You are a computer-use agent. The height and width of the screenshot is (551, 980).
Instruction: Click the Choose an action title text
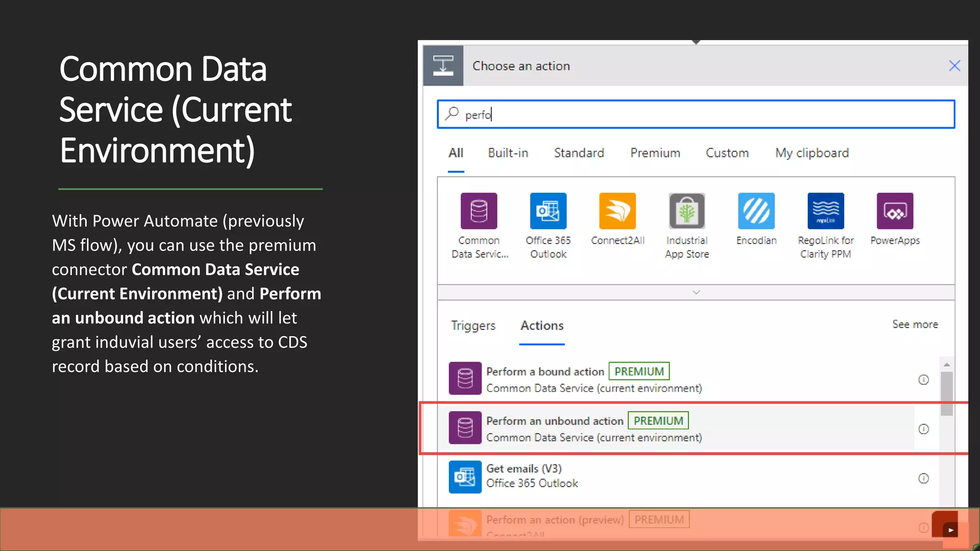(x=521, y=66)
